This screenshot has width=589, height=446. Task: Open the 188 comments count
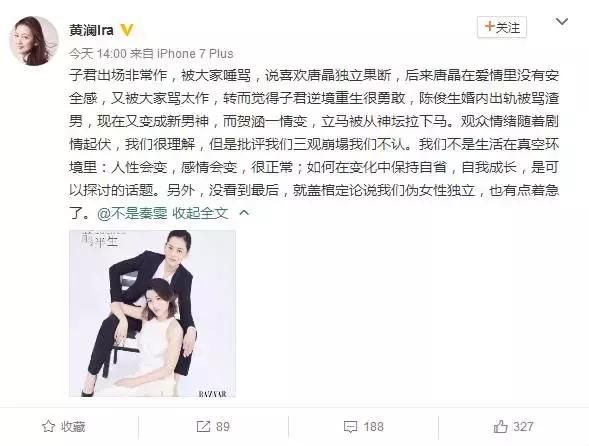(x=373, y=427)
